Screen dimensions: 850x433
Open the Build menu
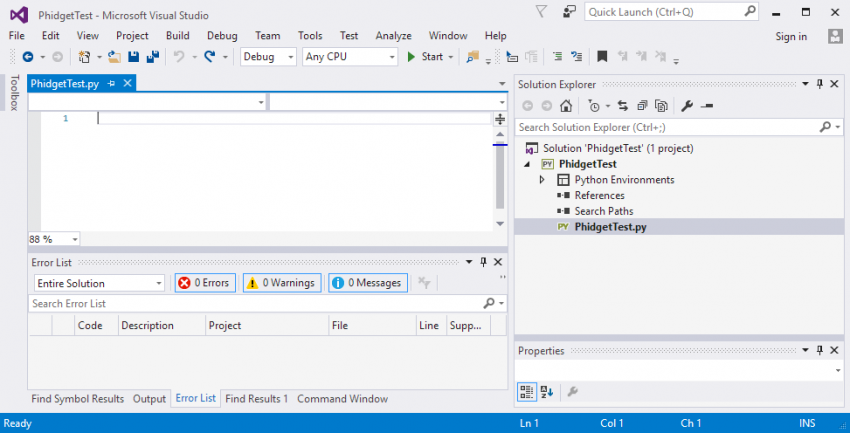[178, 36]
